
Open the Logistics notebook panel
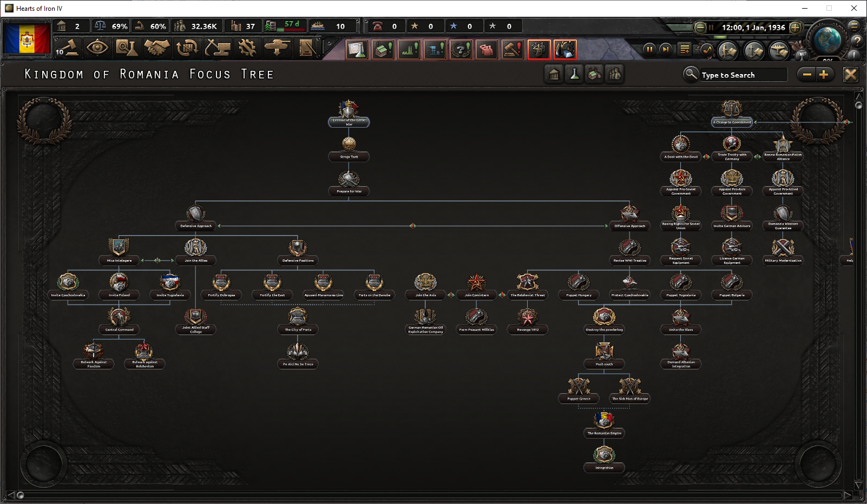click(307, 48)
